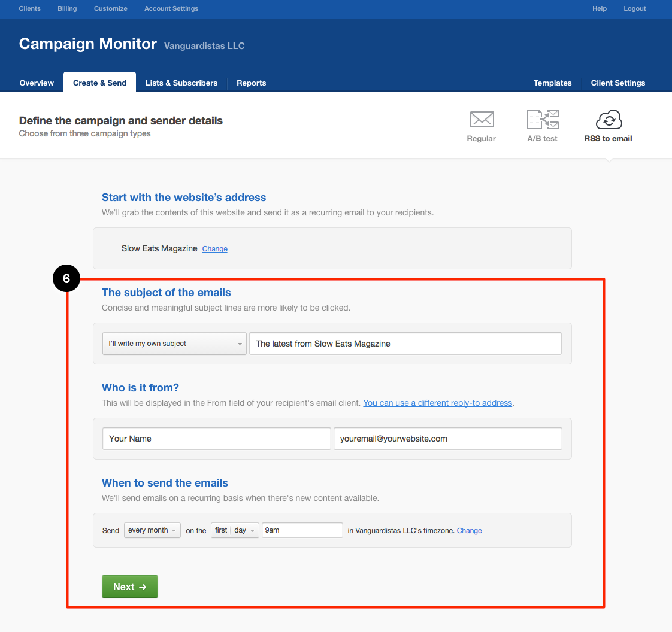Image resolution: width=672 pixels, height=632 pixels.
Task: Click 'Define the campaign and sender details' title
Action: [x=121, y=121]
